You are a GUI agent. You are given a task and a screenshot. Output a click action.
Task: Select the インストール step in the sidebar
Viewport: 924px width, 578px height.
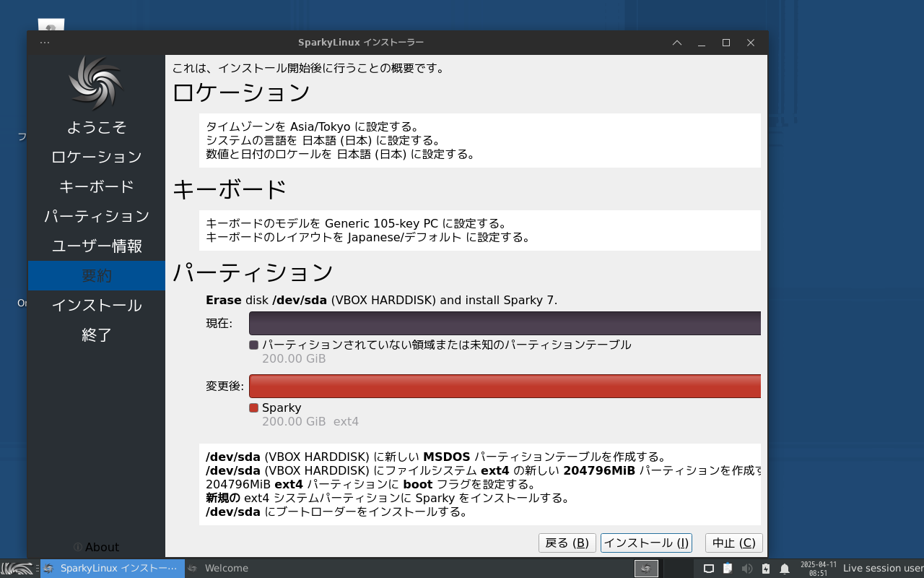(x=97, y=305)
